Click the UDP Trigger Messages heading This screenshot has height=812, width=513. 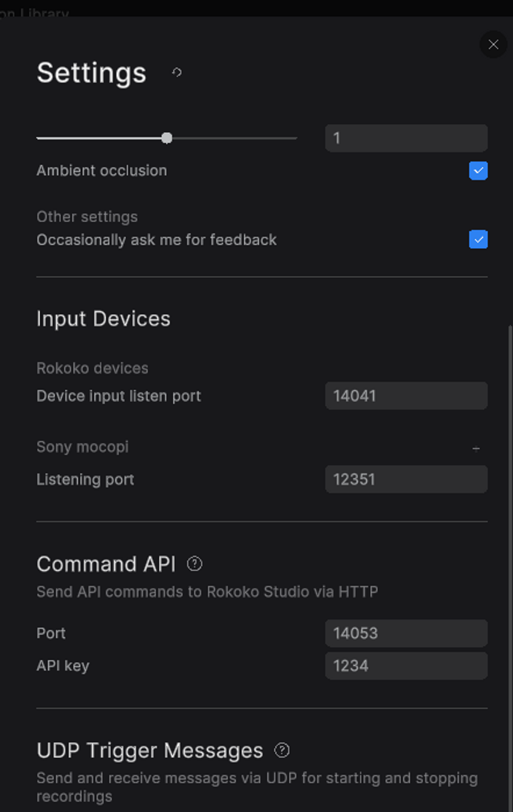click(x=150, y=750)
